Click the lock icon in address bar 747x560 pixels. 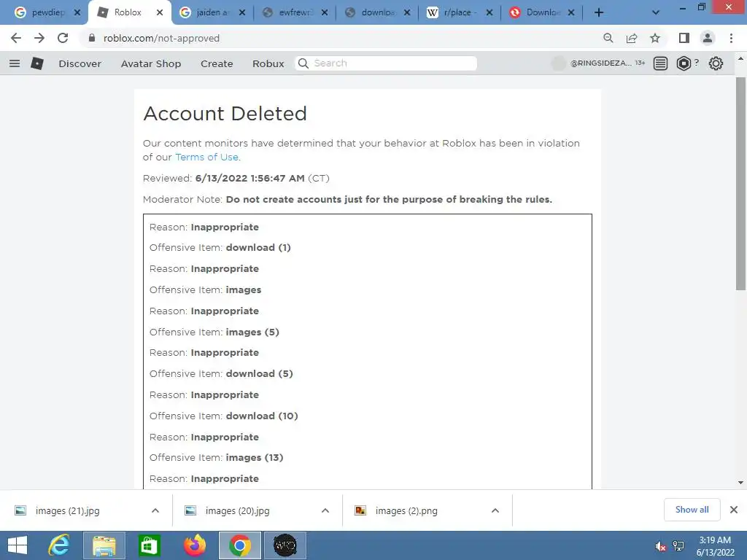click(x=92, y=38)
